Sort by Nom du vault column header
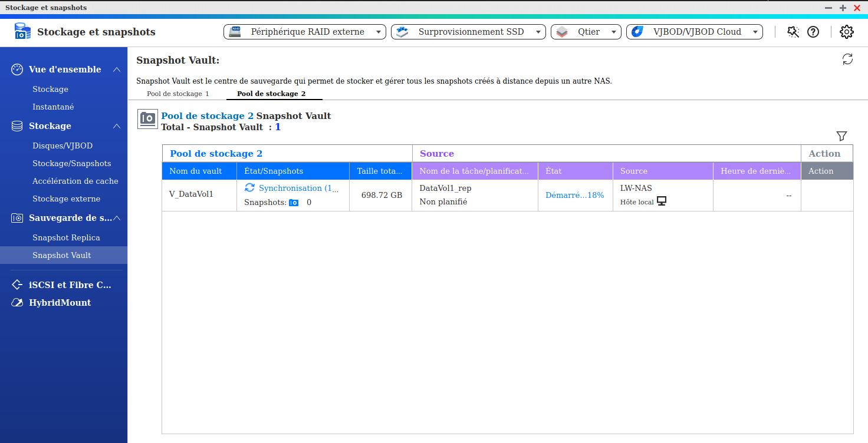 pyautogui.click(x=196, y=171)
